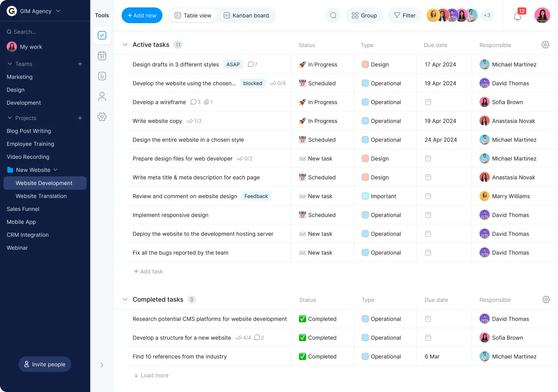Switch to Table view
This screenshot has width=558, height=392.
(x=193, y=15)
